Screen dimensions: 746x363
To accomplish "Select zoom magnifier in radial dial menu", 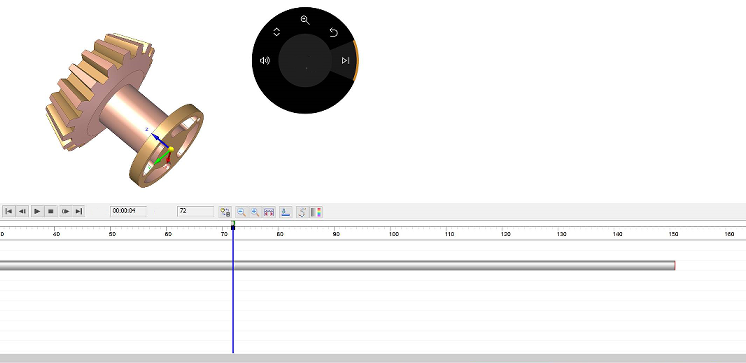I will [x=305, y=20].
